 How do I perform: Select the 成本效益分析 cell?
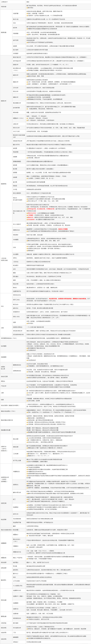click(x=19, y=61)
